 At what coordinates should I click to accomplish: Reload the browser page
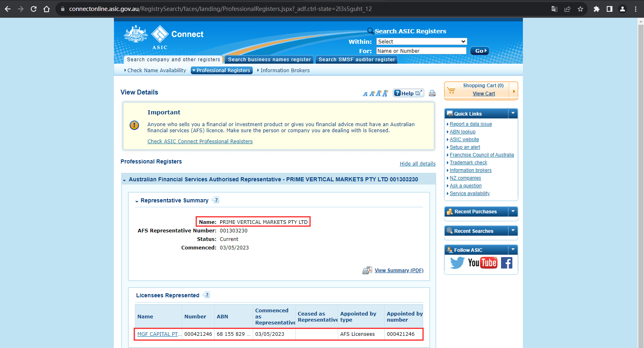[34, 9]
